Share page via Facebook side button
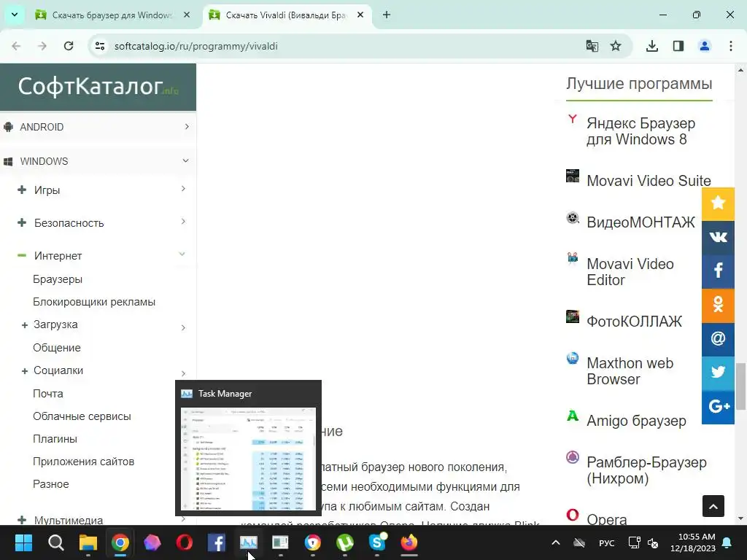The image size is (747, 560). pos(718,271)
